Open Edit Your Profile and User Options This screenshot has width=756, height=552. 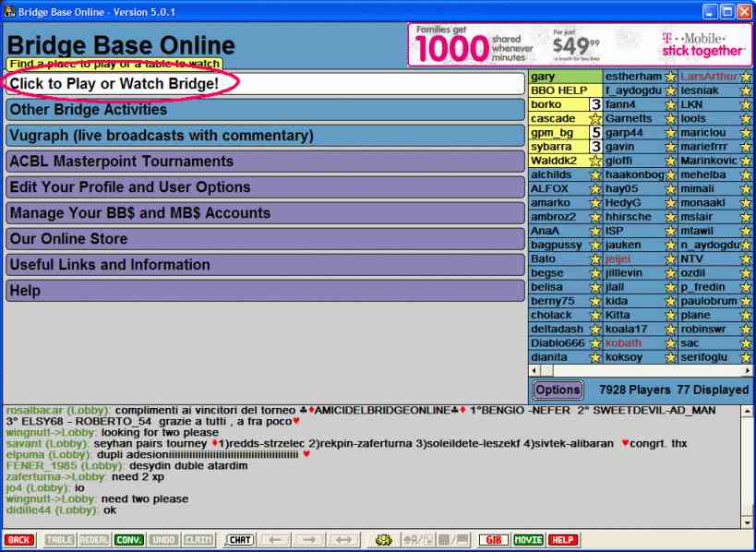pos(265,187)
